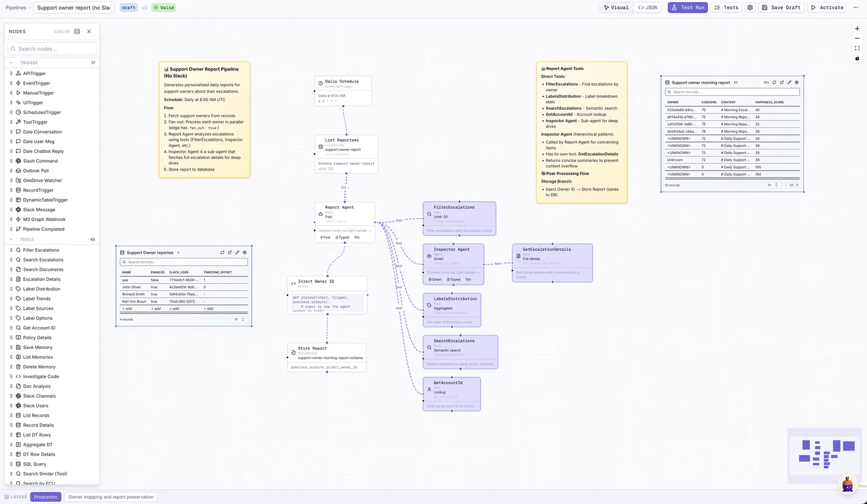Open Support Owner reportee table settings
This screenshot has height=504, width=867.
245,253
